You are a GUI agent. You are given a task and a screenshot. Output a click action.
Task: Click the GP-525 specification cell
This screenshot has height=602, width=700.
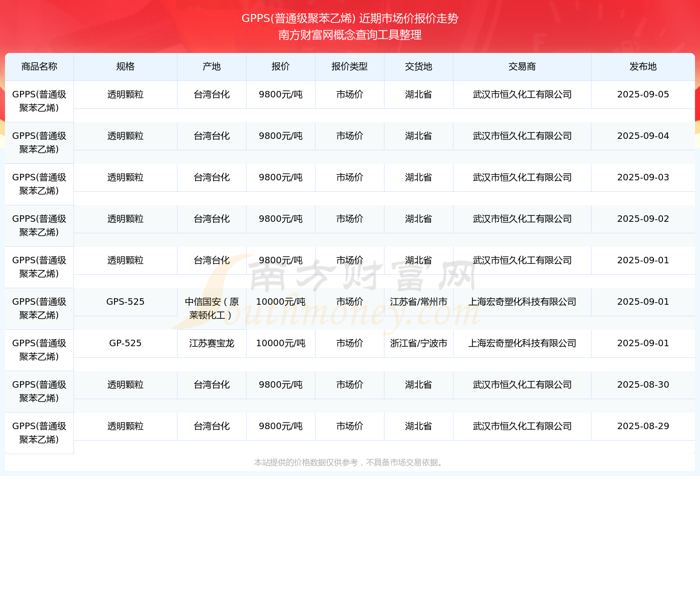(x=125, y=343)
